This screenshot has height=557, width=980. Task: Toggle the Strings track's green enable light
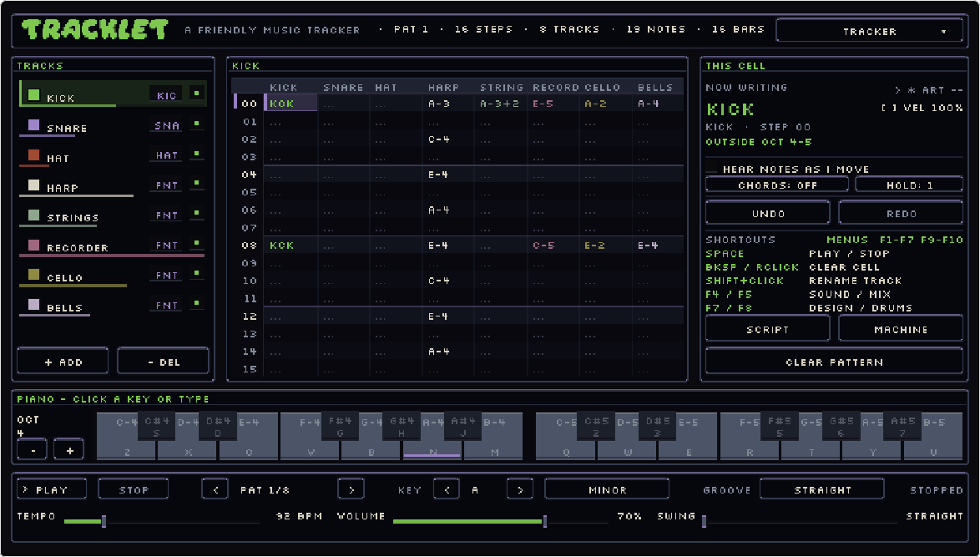click(196, 214)
